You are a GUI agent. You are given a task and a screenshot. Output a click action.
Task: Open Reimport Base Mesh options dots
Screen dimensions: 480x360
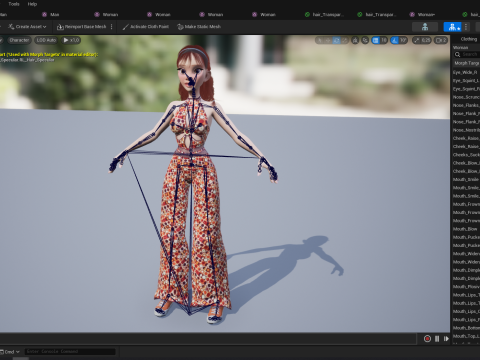click(111, 27)
